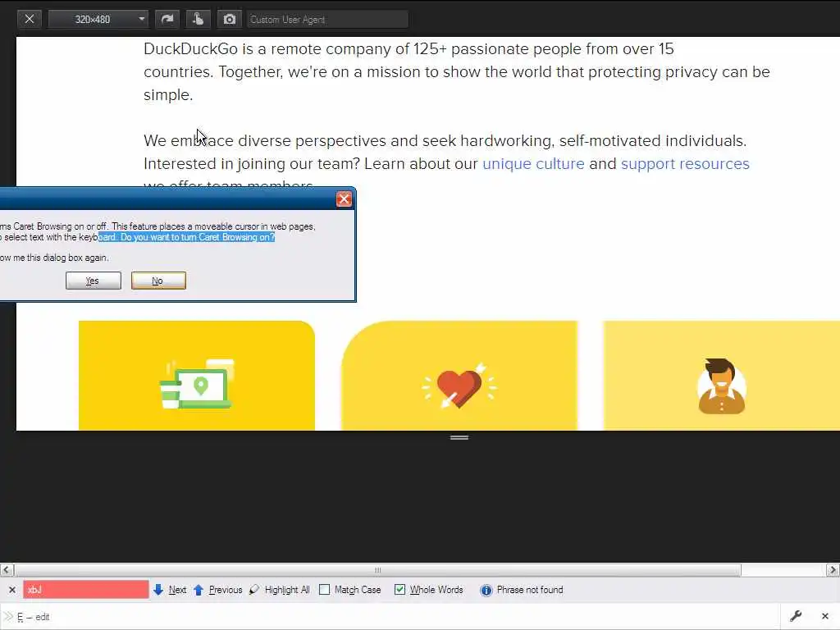Click the horizontal scrollbar left arrow
Image resolution: width=840 pixels, height=630 pixels.
coord(7,570)
